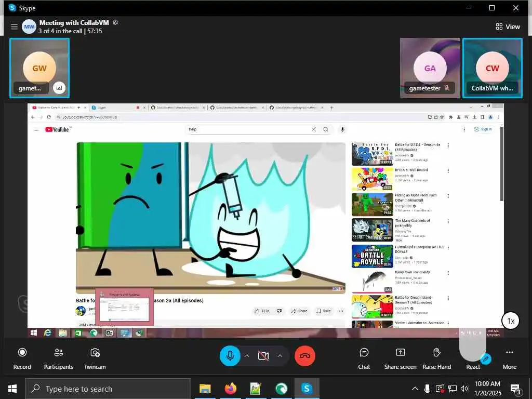532x399 pixels.
Task: Click the blue pencil annotate icon
Action: click(486, 358)
